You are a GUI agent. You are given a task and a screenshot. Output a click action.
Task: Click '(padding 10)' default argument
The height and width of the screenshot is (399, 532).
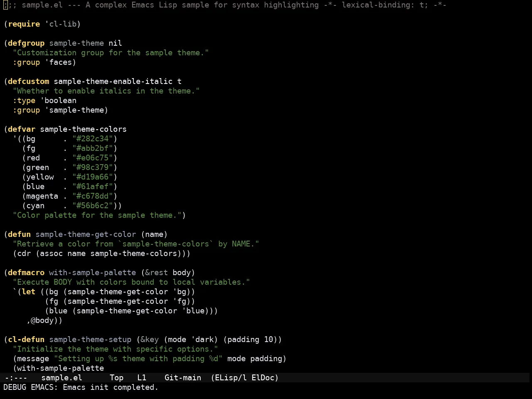coord(250,340)
